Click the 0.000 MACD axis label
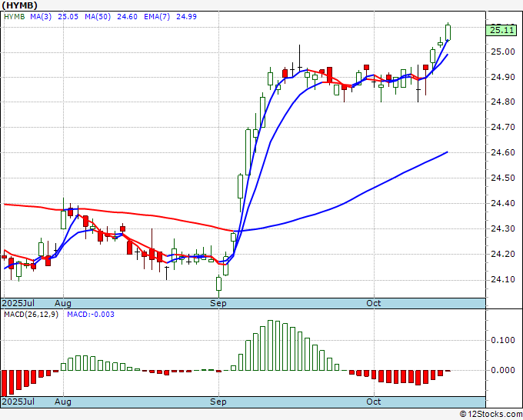This screenshot has height=420, width=523. pos(503,370)
